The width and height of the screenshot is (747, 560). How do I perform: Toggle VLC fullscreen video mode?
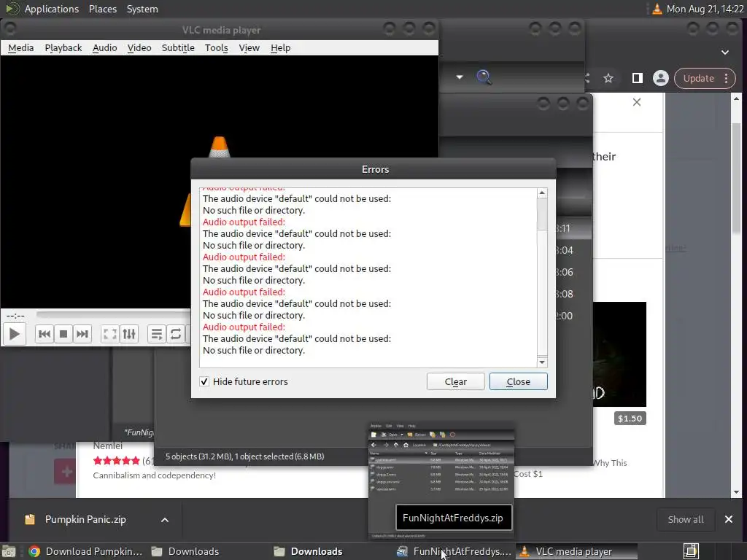tap(110, 334)
